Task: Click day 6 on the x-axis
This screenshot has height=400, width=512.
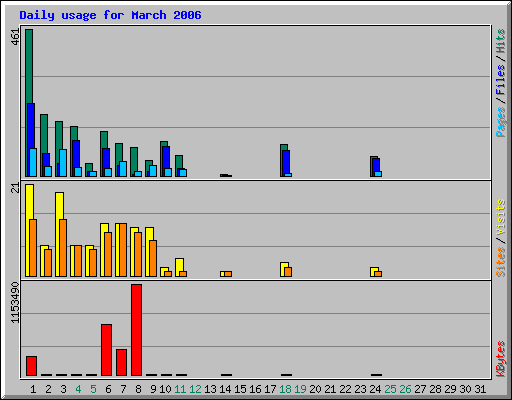Action: click(108, 389)
